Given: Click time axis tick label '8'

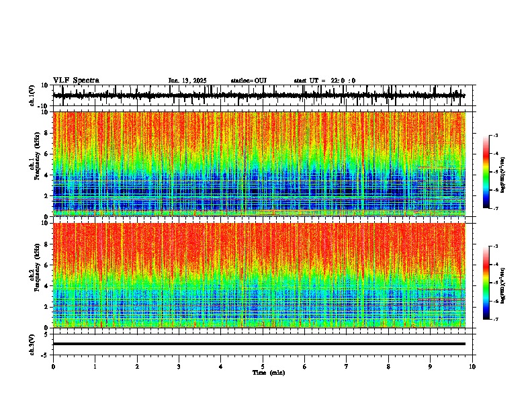Looking at the screenshot, I should click(x=388, y=367).
